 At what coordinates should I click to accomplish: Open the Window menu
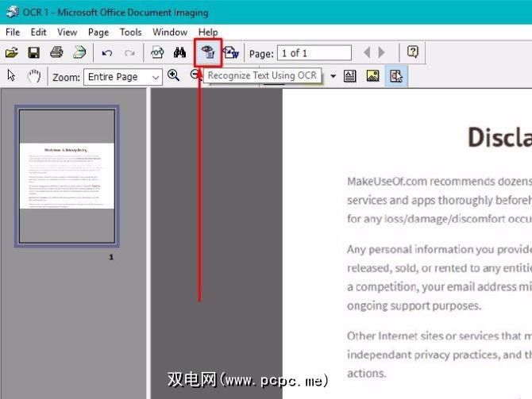[170, 33]
